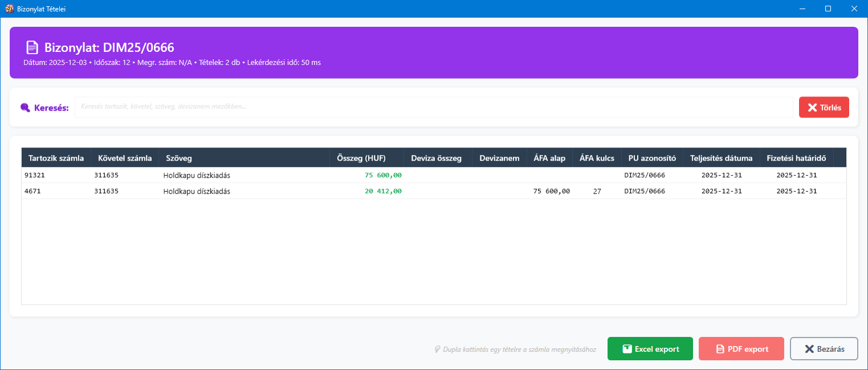This screenshot has width=868, height=370.
Task: Focus the Keresés search input field
Action: (x=433, y=107)
